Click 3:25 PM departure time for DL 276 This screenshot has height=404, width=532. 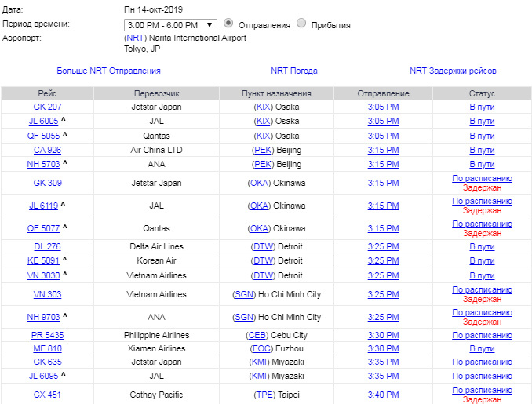click(384, 246)
